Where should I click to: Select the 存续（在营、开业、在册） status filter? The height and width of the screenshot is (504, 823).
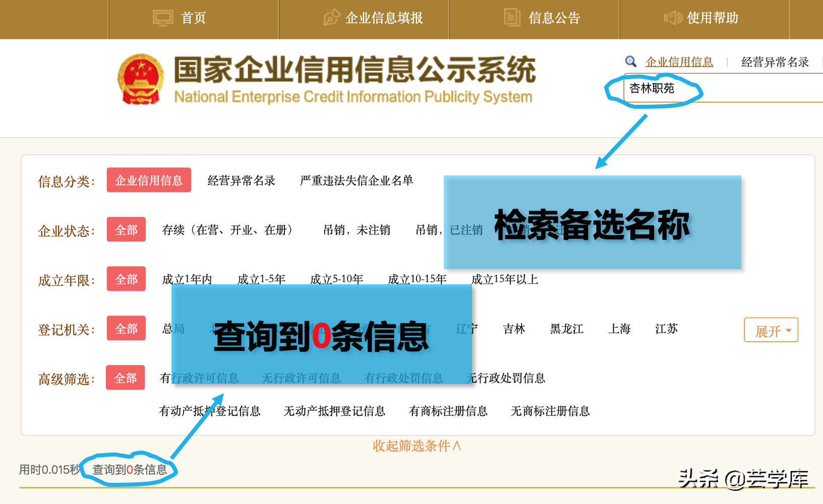[226, 230]
